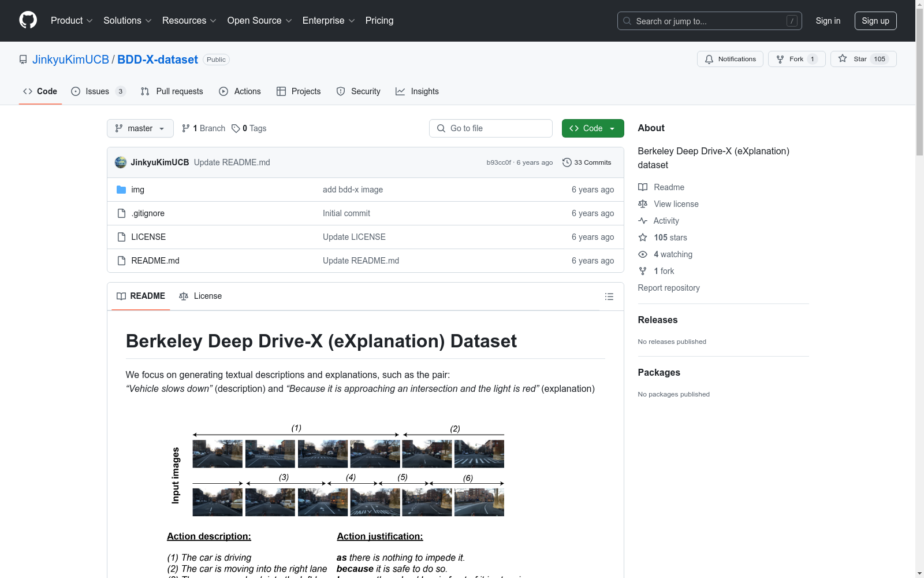The width and height of the screenshot is (924, 578).
Task: Select the README tab in file viewer
Action: [x=141, y=296]
